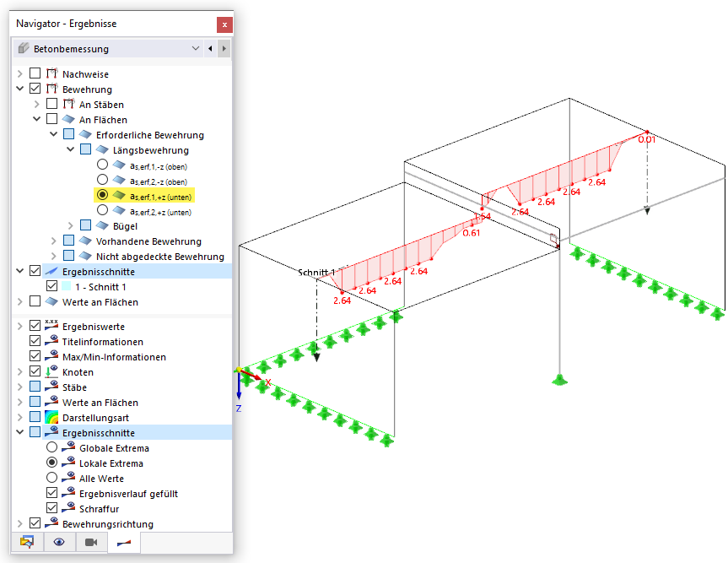Toggle Erforderliche Bewehrung checkbox
728x563 pixels.
click(x=68, y=134)
